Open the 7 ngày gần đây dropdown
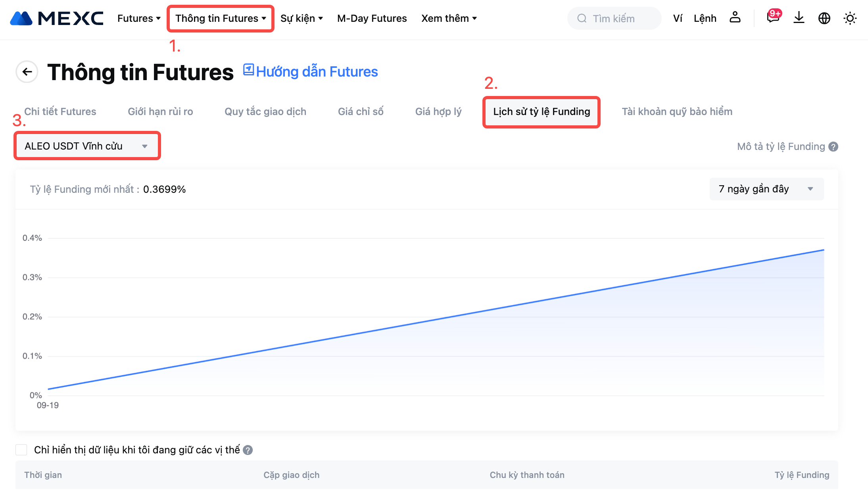Image resolution: width=868 pixels, height=495 pixels. point(766,189)
